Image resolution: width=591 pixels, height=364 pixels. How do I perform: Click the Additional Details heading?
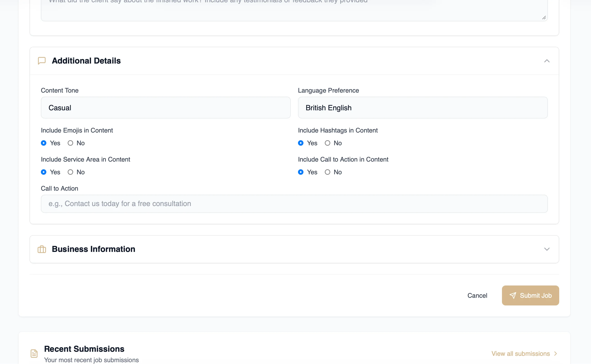(86, 61)
